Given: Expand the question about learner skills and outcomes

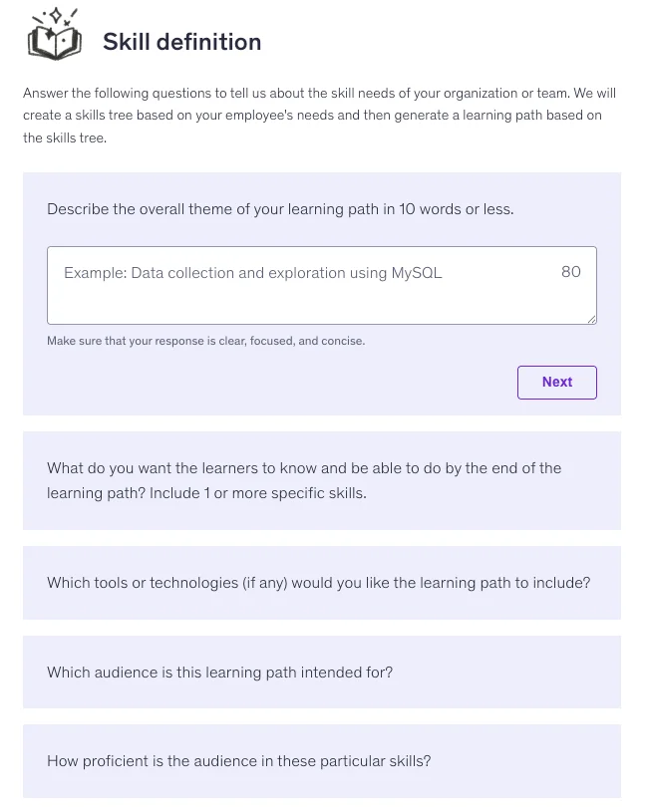Looking at the screenshot, I should pyautogui.click(x=321, y=480).
